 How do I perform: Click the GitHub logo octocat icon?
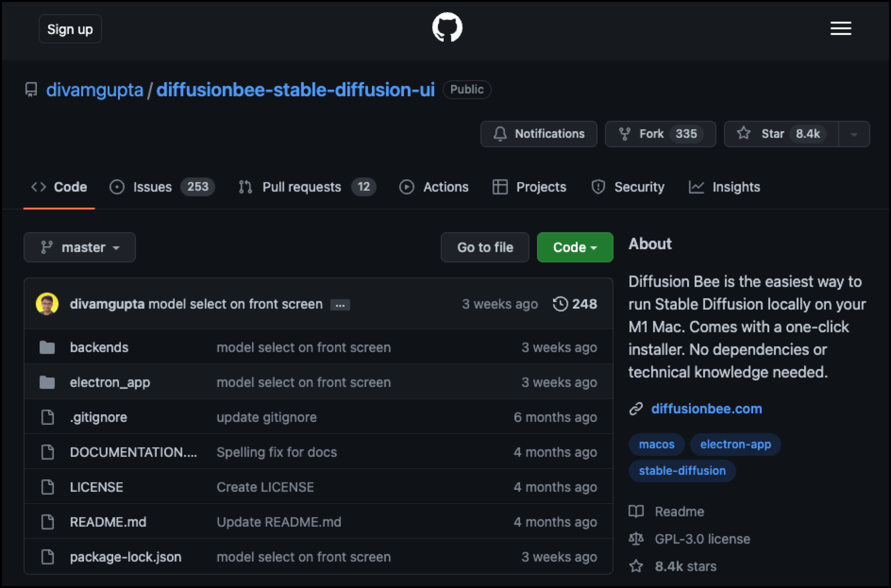[446, 27]
